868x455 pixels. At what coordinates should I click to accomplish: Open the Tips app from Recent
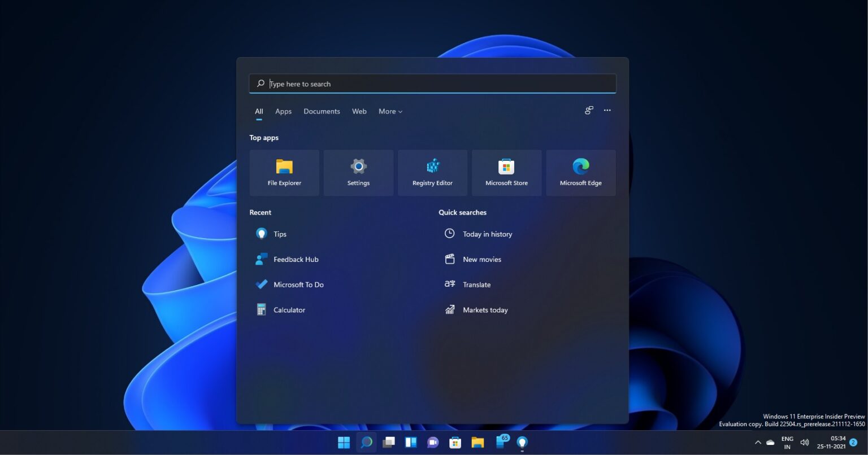[279, 234]
